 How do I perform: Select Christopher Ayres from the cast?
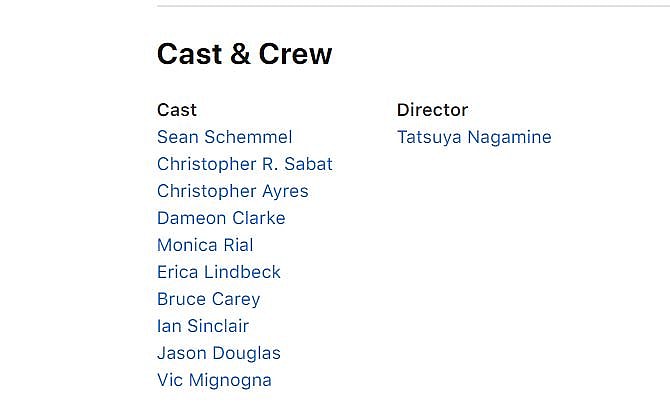tap(232, 191)
